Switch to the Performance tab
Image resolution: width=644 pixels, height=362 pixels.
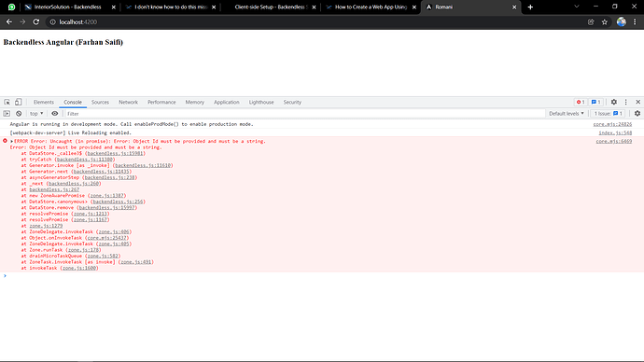point(161,103)
